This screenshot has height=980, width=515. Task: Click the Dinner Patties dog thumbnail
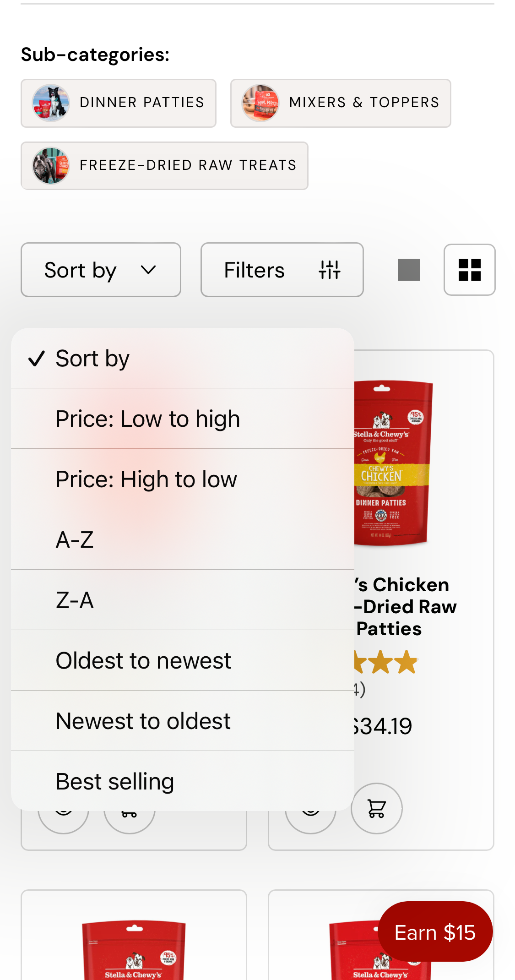pyautogui.click(x=51, y=103)
